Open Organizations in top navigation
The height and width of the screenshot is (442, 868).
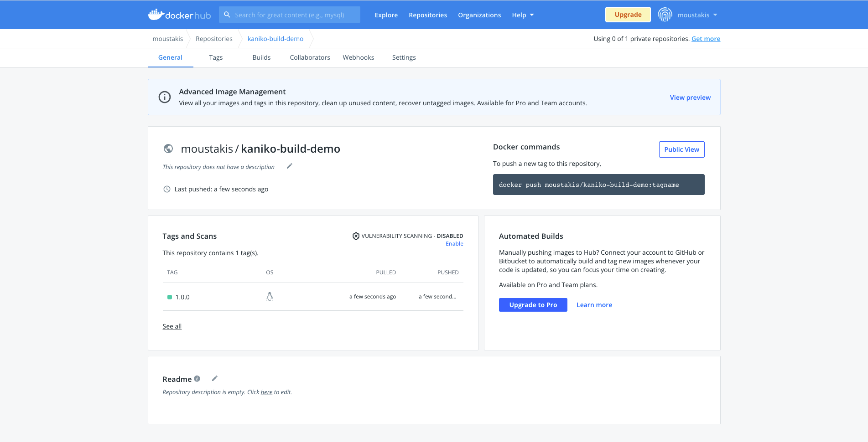point(479,15)
